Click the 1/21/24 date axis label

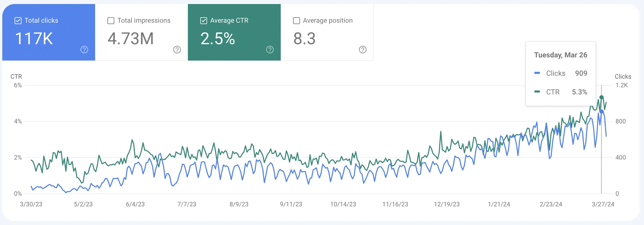point(499,204)
